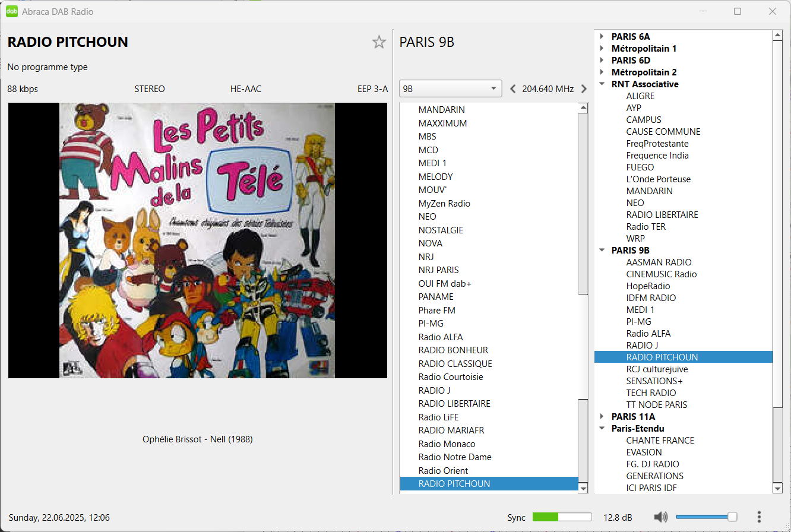This screenshot has width=791, height=532.
Task: Choose Frequence India
Action: 657,156
